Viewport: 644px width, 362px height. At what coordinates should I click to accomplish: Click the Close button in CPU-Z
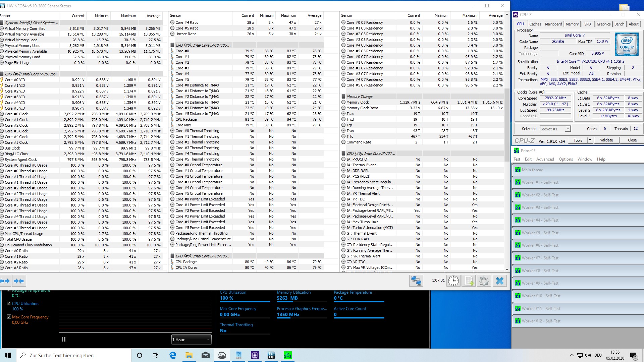[632, 140]
